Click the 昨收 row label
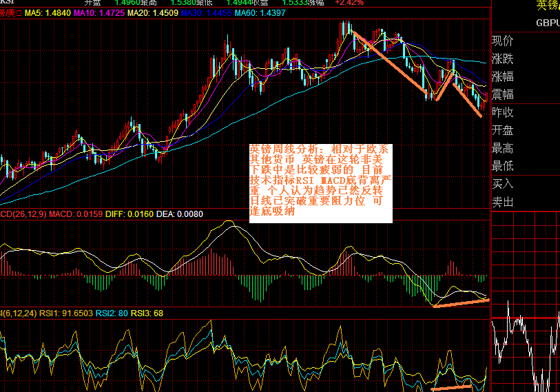 click(503, 112)
